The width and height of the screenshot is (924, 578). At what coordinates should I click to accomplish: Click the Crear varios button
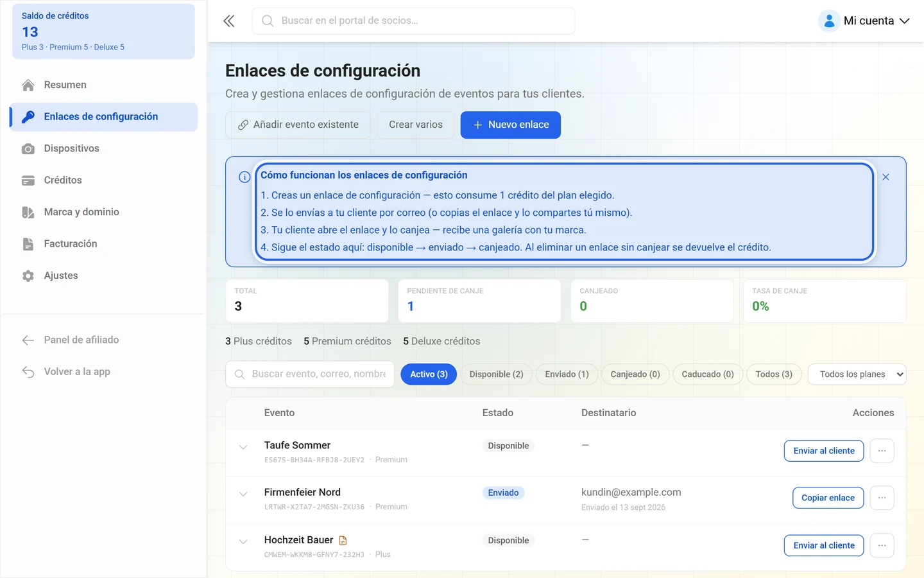[416, 125]
